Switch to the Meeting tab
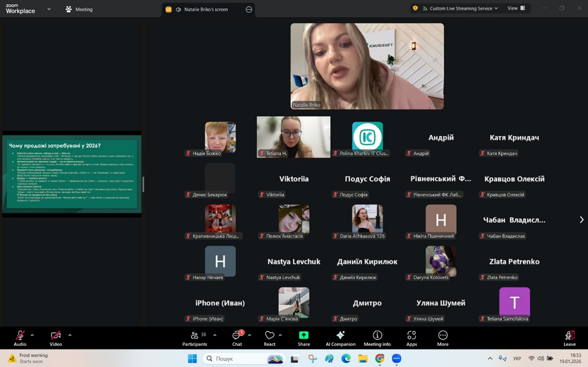 click(79, 9)
